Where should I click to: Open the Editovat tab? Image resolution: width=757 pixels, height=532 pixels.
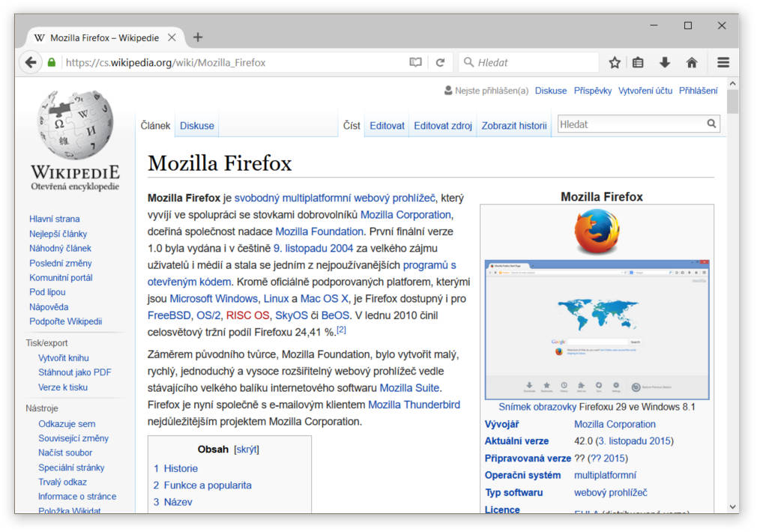[387, 126]
